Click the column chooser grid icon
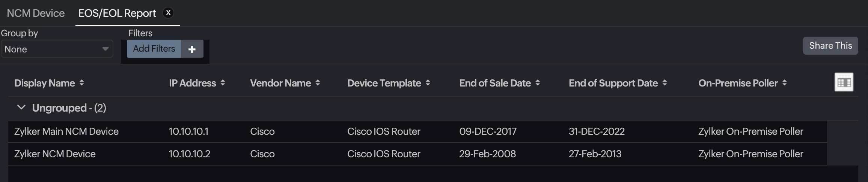 click(844, 82)
